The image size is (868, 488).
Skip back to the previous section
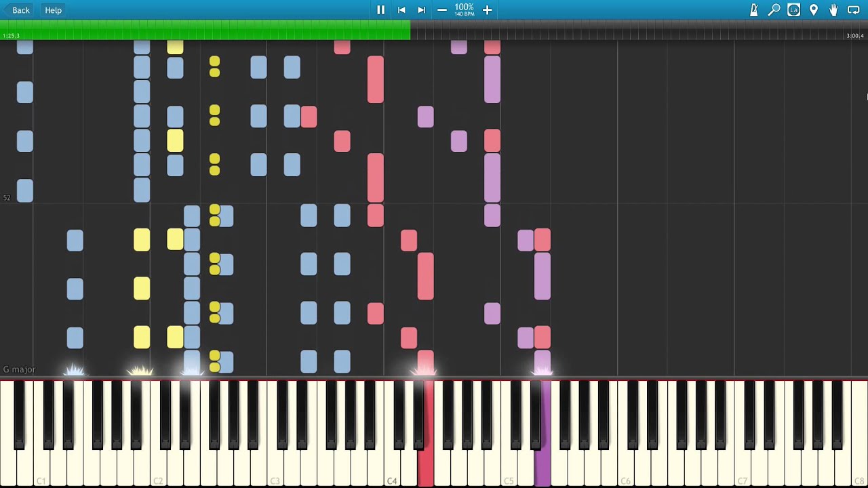click(x=401, y=10)
